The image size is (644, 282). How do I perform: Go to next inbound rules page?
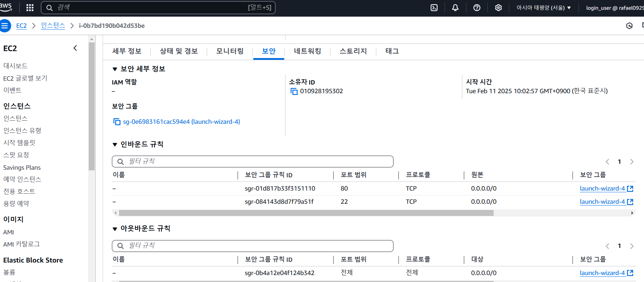632,162
